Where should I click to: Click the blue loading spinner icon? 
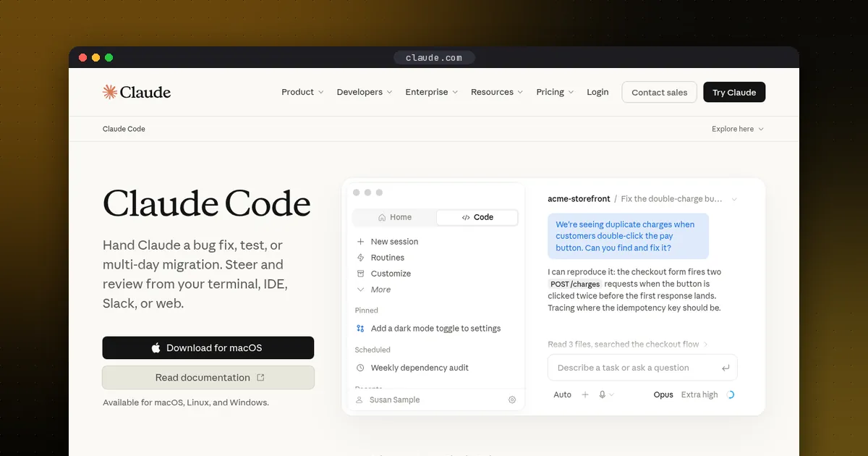pos(730,394)
